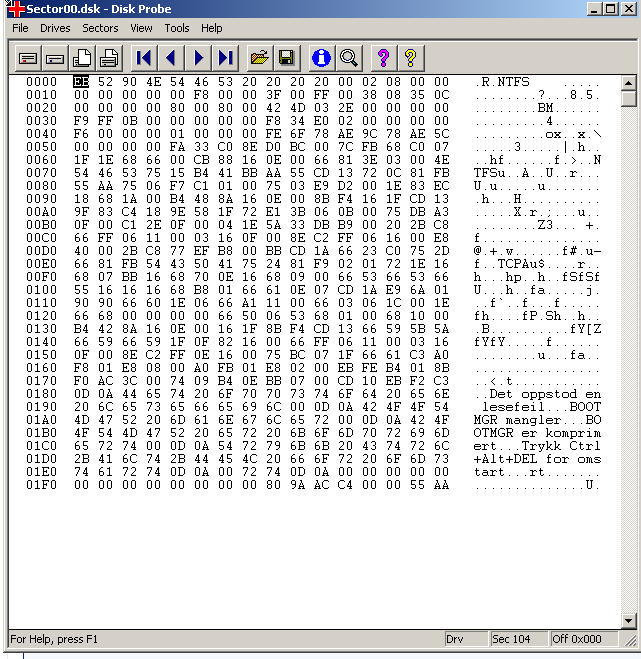Click the printer toolbar icon

[x=109, y=58]
